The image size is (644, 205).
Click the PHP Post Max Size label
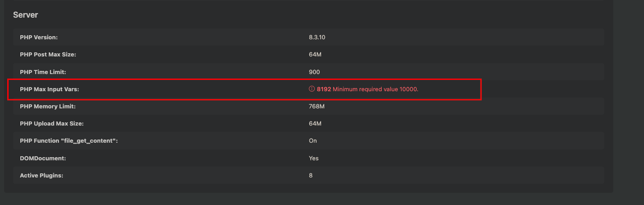click(x=48, y=54)
